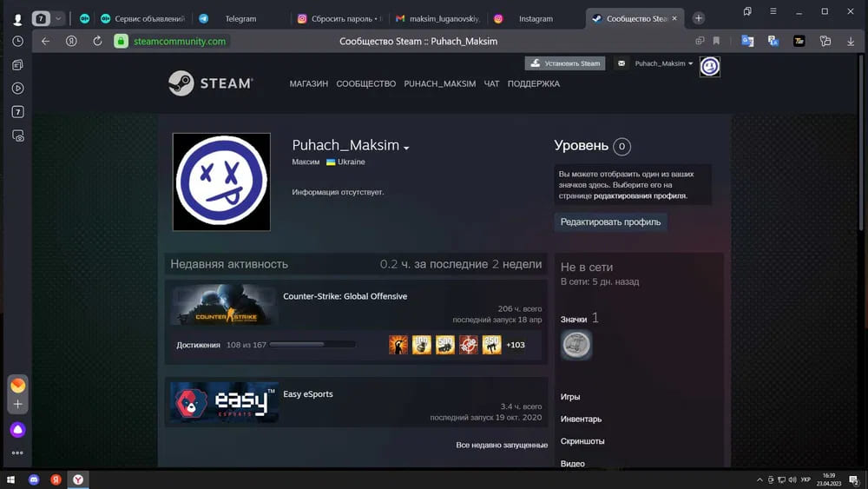Image resolution: width=868 pixels, height=489 pixels.
Task: Click the level 0 badge circle
Action: 621,146
